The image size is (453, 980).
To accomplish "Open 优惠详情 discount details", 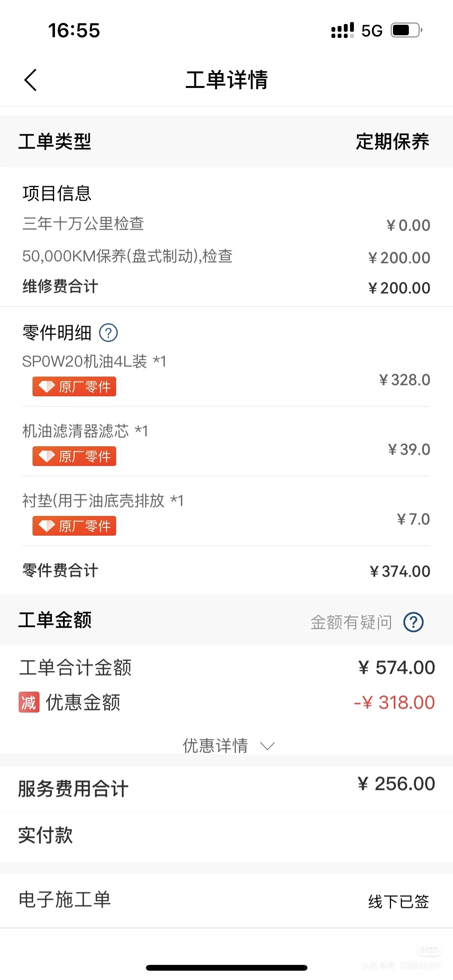I will click(x=215, y=746).
